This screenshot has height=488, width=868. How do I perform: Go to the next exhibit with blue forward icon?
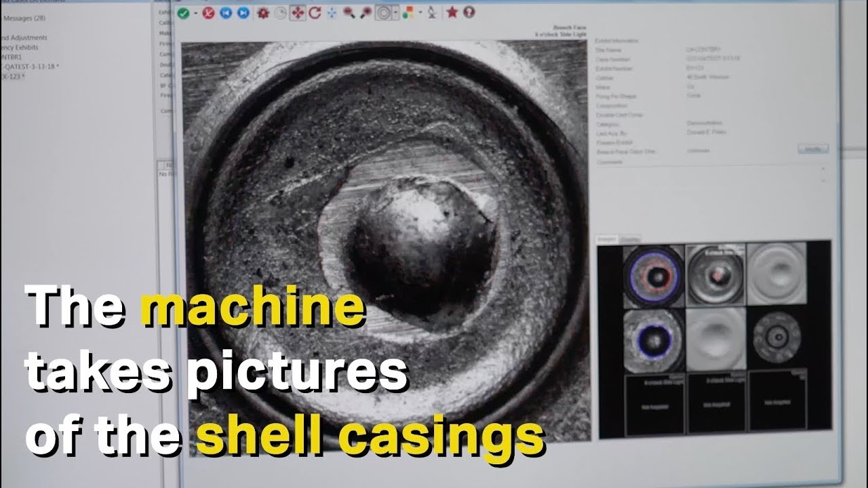[x=243, y=13]
